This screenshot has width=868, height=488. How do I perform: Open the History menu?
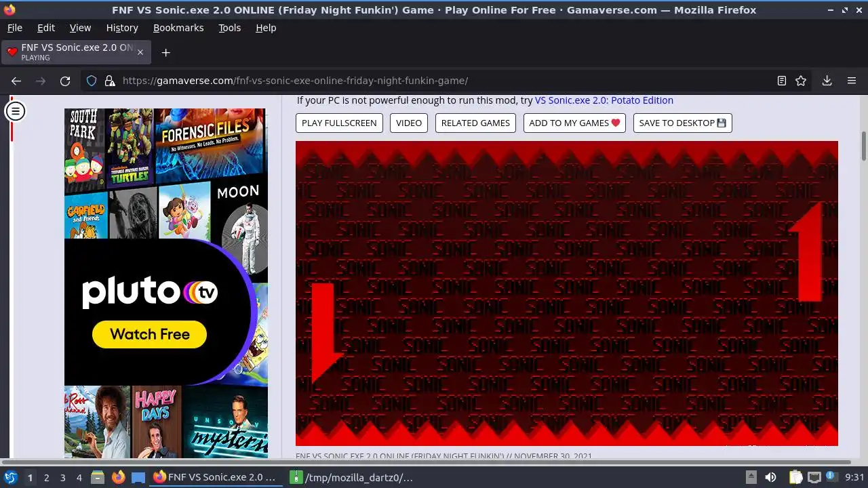tap(122, 28)
